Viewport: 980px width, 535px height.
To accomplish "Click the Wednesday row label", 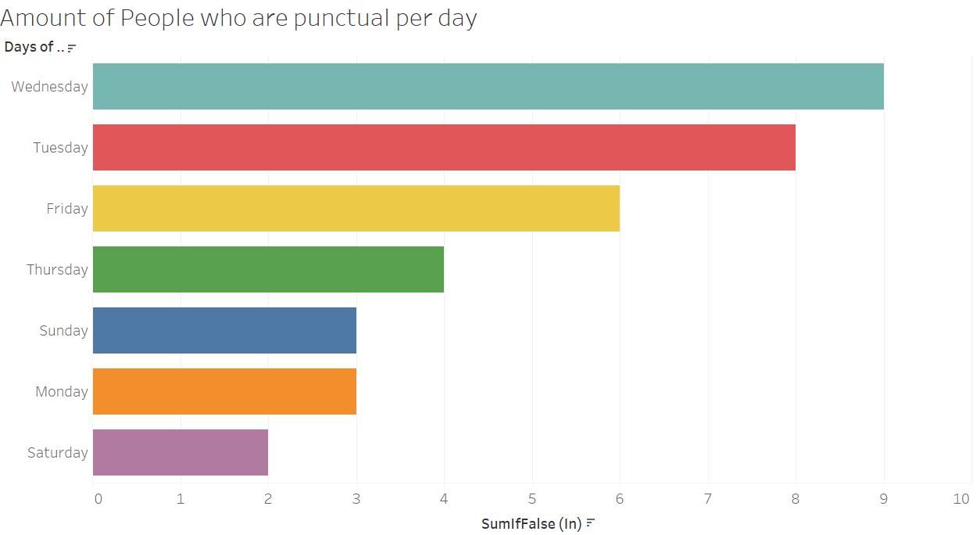I will pos(49,87).
